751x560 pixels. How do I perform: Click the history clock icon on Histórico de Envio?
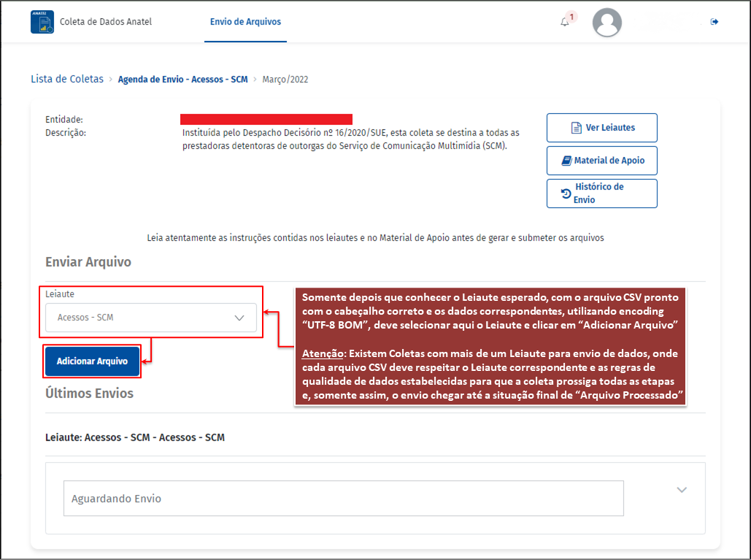[x=566, y=193]
